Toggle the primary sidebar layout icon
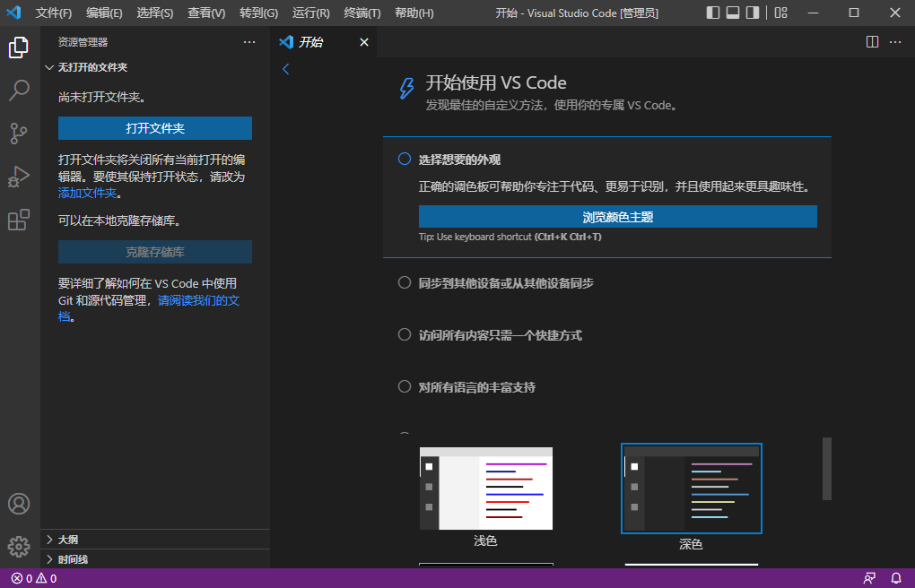The image size is (915, 588). click(x=713, y=13)
